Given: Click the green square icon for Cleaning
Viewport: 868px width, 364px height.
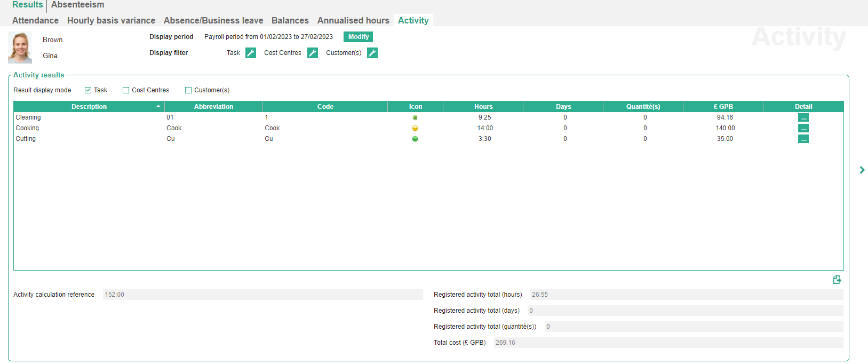Looking at the screenshot, I should [415, 117].
